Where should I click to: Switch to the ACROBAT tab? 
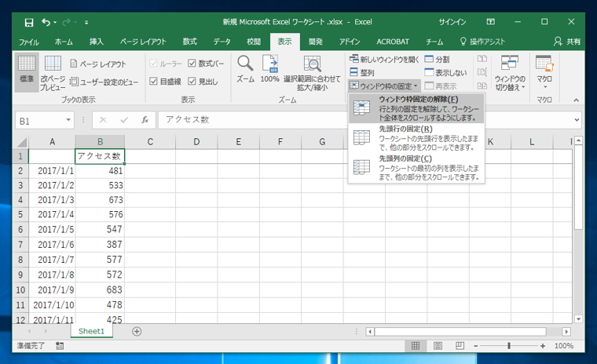click(393, 42)
